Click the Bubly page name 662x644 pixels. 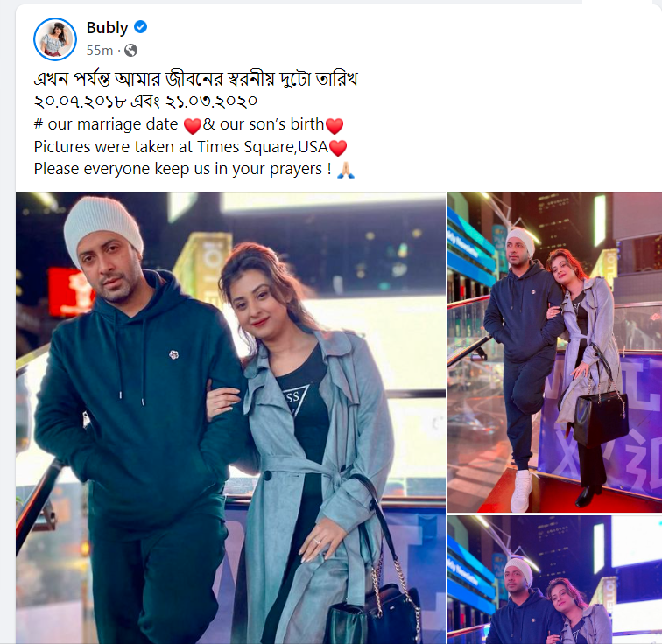pyautogui.click(x=107, y=27)
